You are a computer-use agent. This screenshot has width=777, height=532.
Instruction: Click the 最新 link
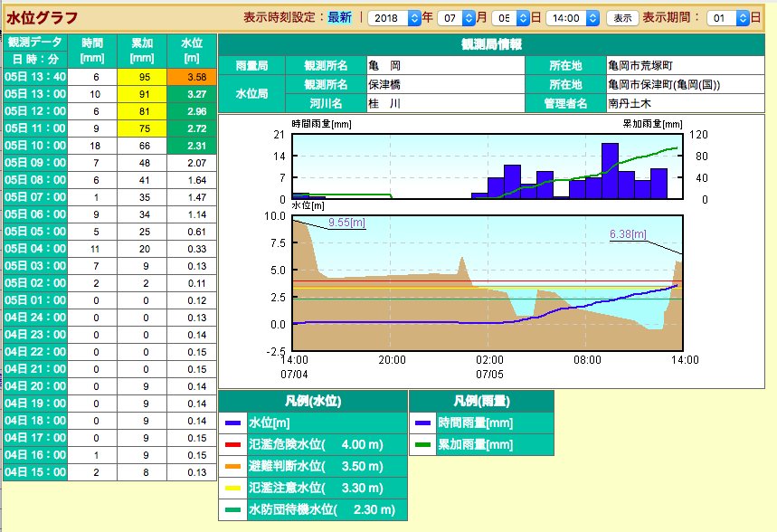(339, 17)
